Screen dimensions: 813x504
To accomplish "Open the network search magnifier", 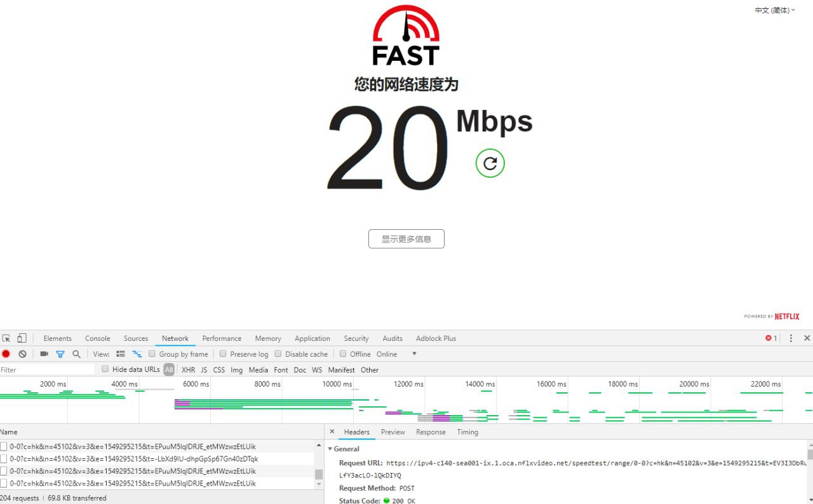I will tap(76, 354).
